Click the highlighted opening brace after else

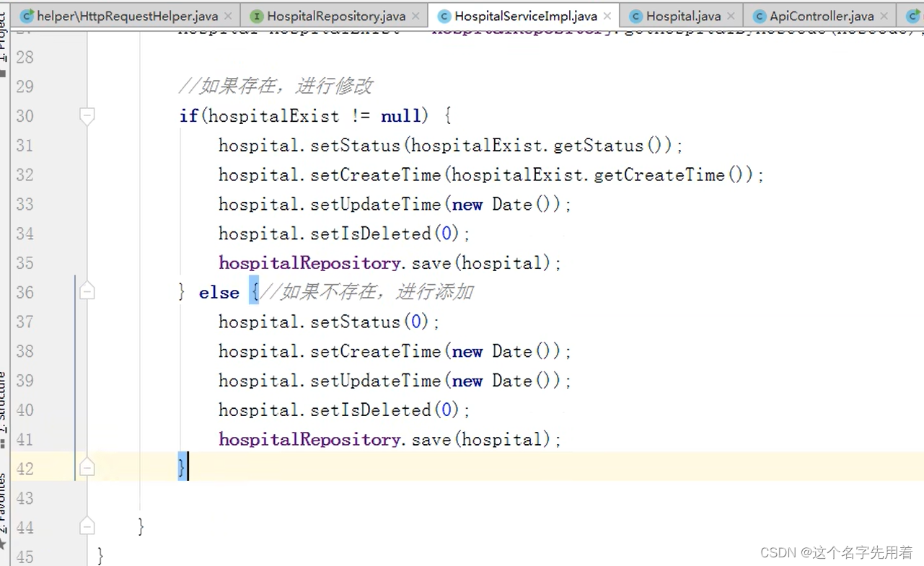point(254,290)
